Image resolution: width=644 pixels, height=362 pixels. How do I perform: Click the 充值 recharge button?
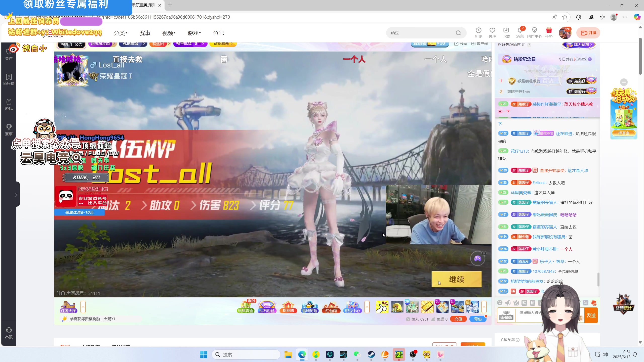point(458,319)
